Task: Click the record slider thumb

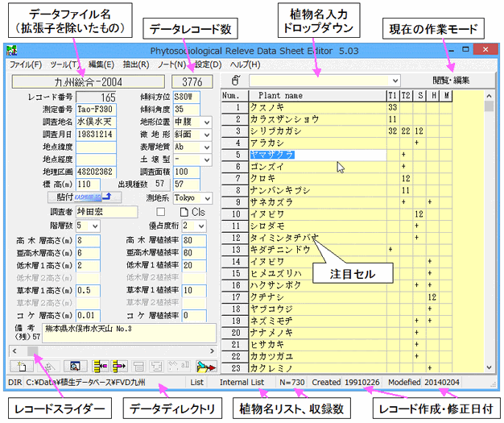Action: 32,351
